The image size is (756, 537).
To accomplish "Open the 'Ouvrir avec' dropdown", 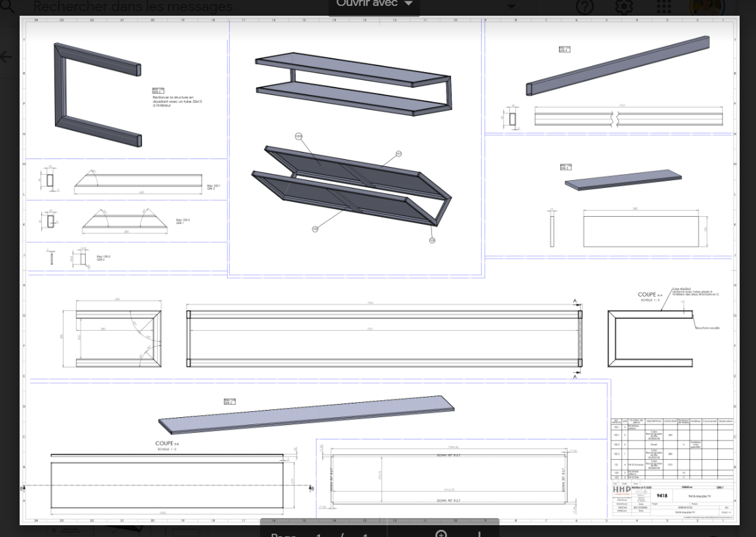I will [374, 5].
